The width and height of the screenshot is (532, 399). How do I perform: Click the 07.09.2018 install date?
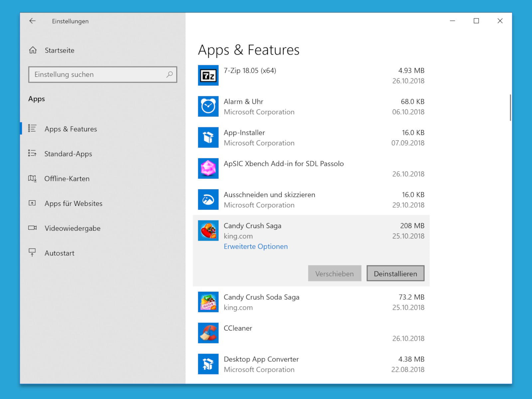408,143
